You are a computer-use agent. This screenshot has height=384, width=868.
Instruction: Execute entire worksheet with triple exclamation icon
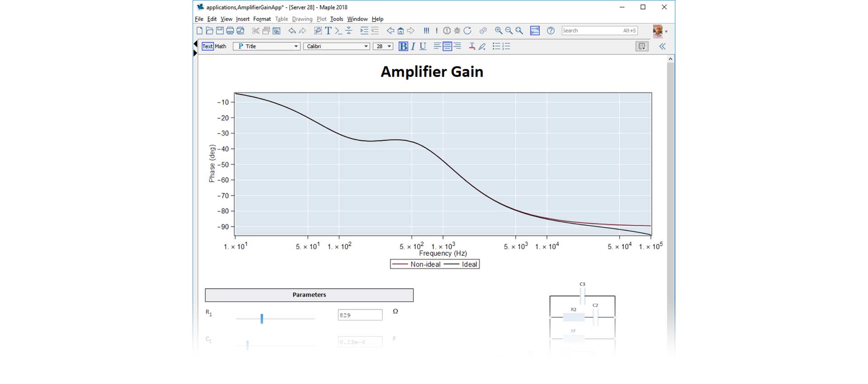pos(426,31)
